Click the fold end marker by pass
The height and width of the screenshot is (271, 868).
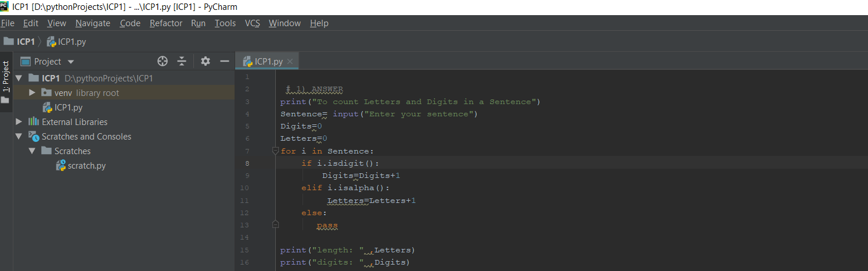[x=275, y=224]
